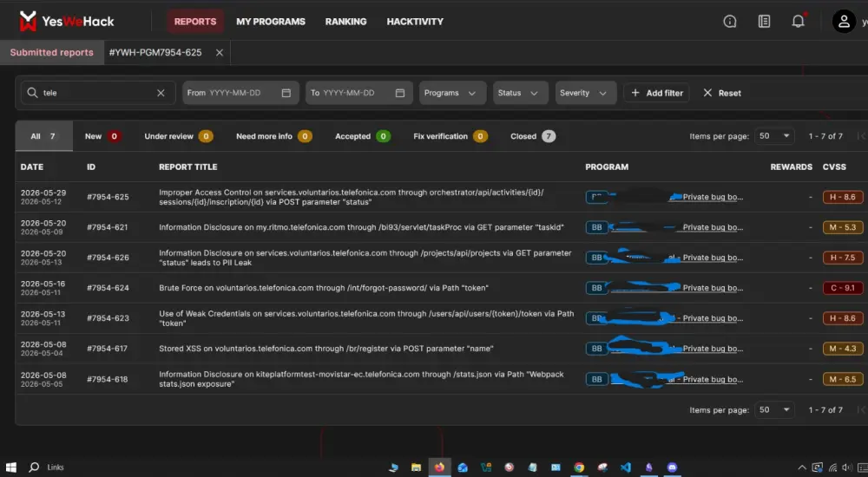Clear the 'tele' search text
Viewport: 868px width, 477px height.
tap(161, 93)
